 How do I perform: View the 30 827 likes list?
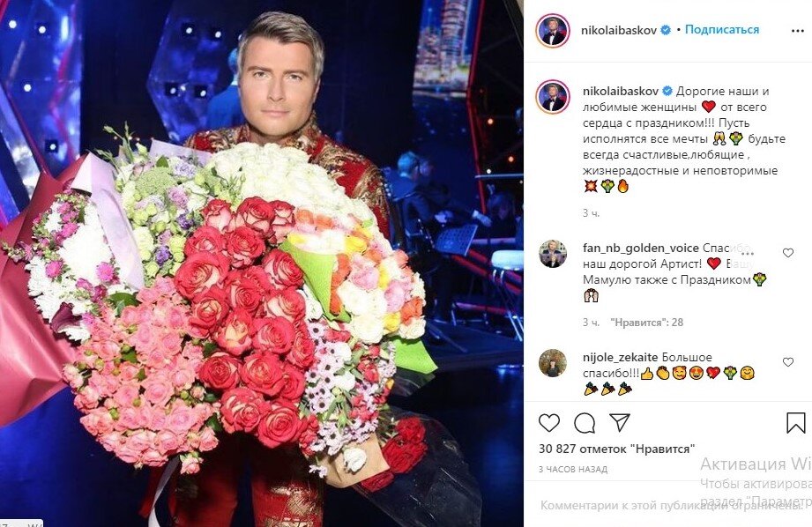(616, 449)
